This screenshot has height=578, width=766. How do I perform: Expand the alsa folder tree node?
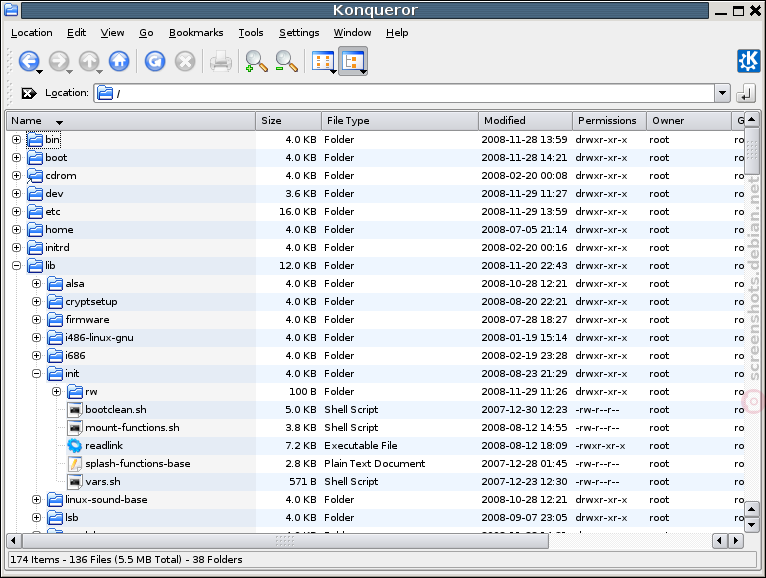click(x=37, y=284)
